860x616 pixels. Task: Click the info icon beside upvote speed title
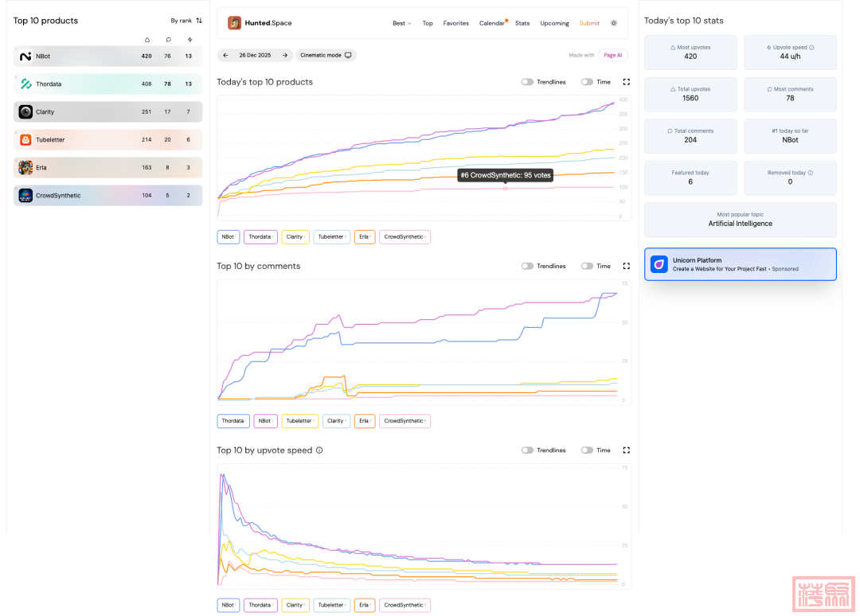tap(319, 450)
